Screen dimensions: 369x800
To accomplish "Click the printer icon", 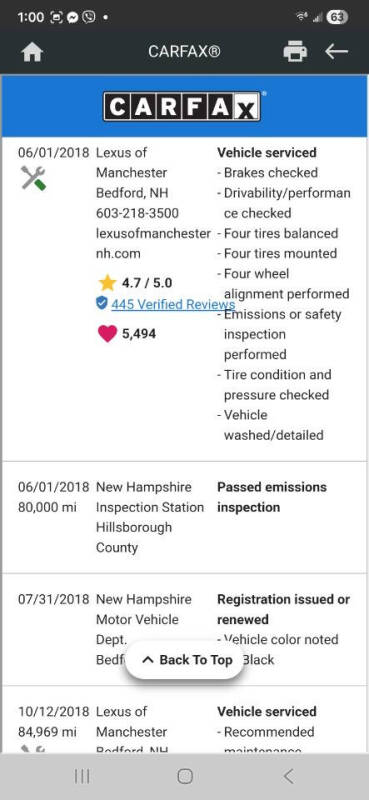I will pyautogui.click(x=295, y=52).
